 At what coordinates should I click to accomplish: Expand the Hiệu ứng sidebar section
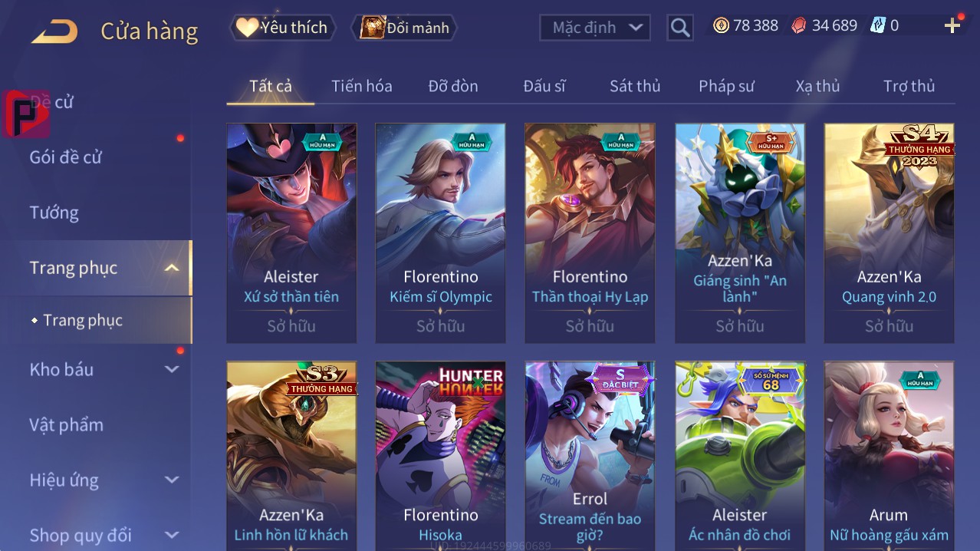click(x=172, y=480)
